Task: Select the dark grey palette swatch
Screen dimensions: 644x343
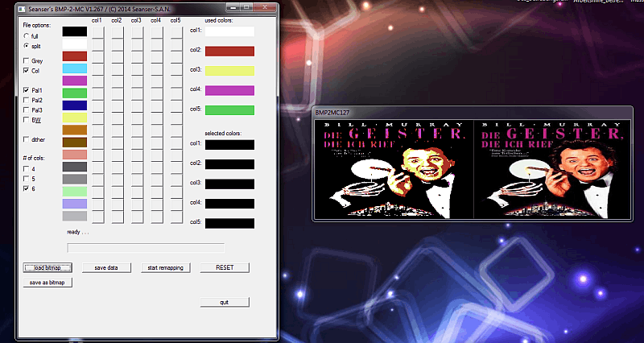Action: pos(75,167)
